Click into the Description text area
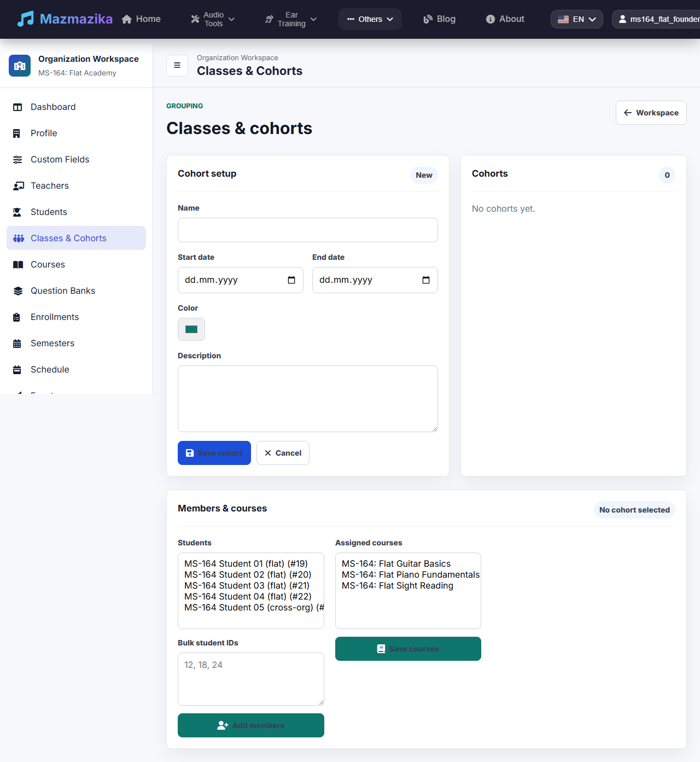This screenshot has height=762, width=700. (308, 399)
